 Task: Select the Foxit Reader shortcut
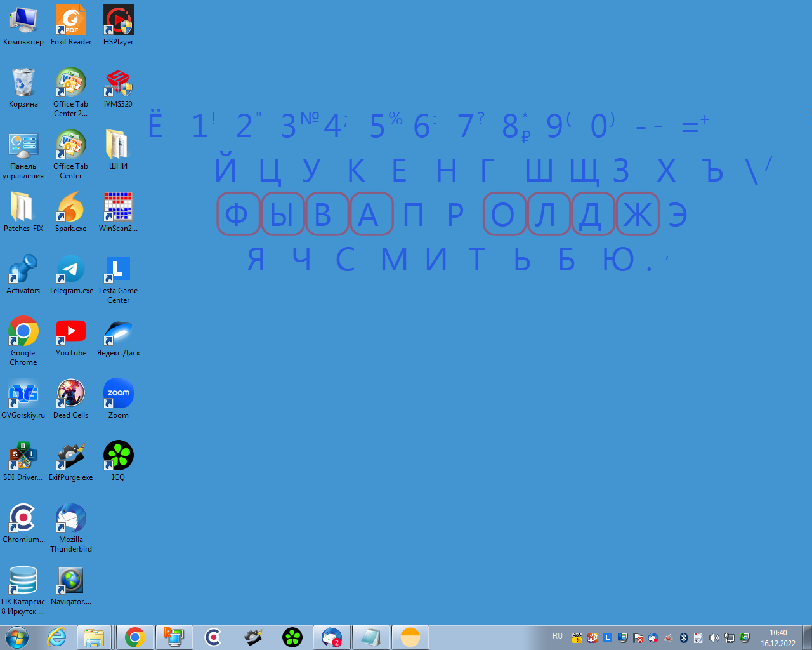71,26
